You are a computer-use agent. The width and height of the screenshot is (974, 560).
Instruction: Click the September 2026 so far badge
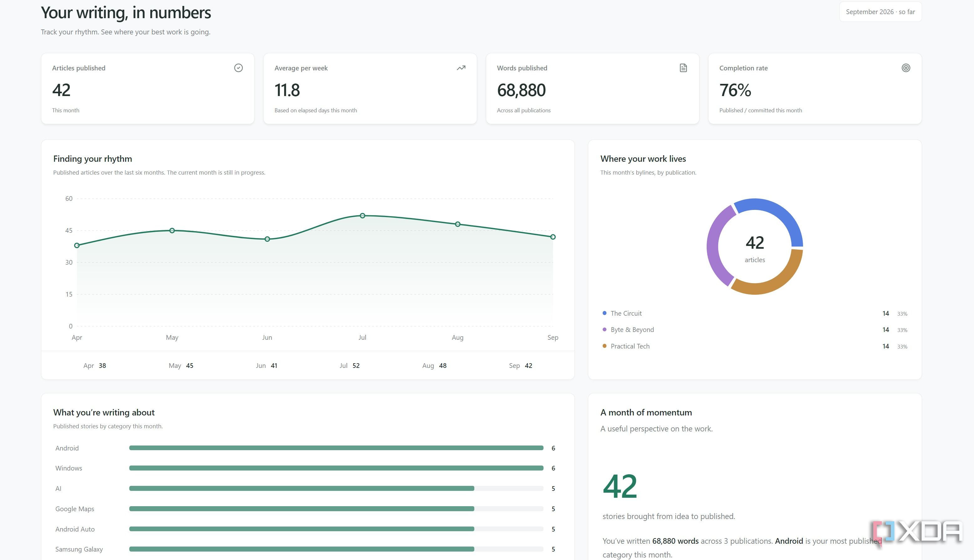(880, 12)
